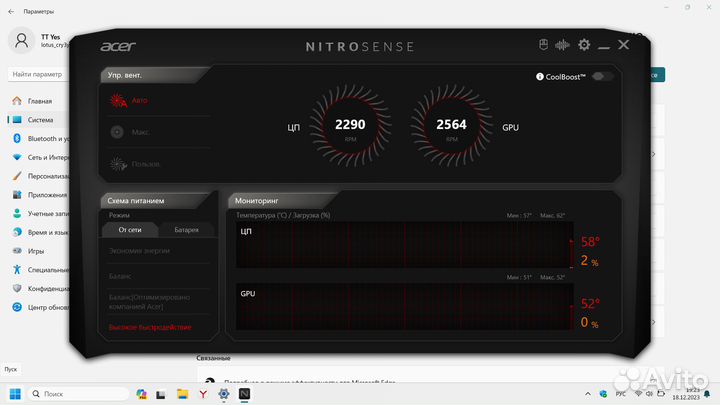Choose the Баланс power plan
The image size is (720, 405).
[x=120, y=276]
